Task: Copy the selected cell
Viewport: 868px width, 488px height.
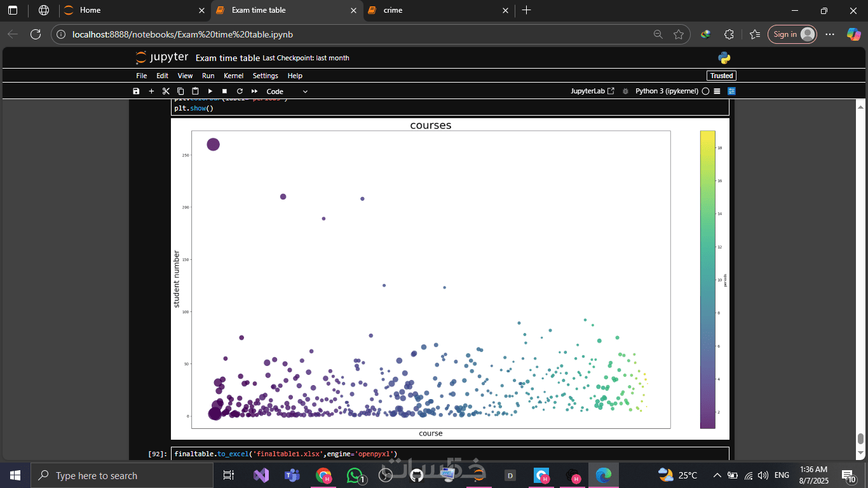Action: (x=180, y=91)
